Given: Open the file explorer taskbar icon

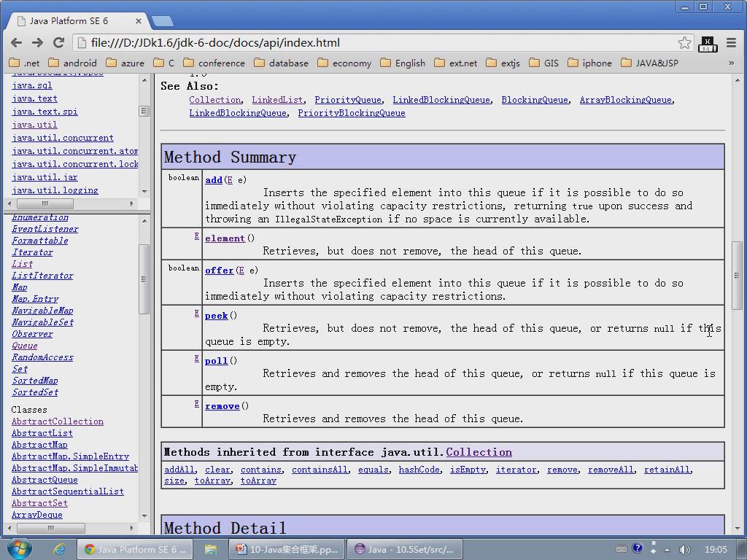Looking at the screenshot, I should (211, 549).
